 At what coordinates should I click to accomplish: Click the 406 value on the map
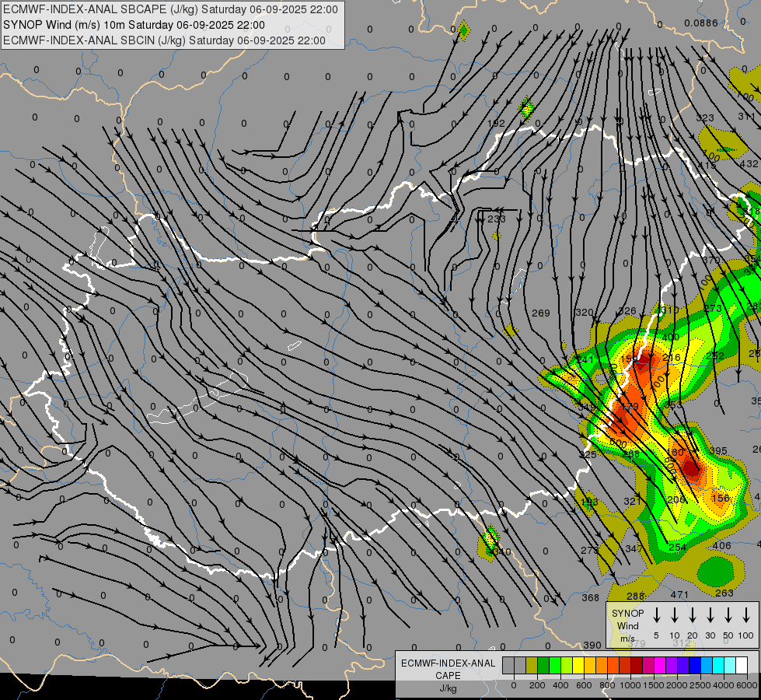pos(721,546)
